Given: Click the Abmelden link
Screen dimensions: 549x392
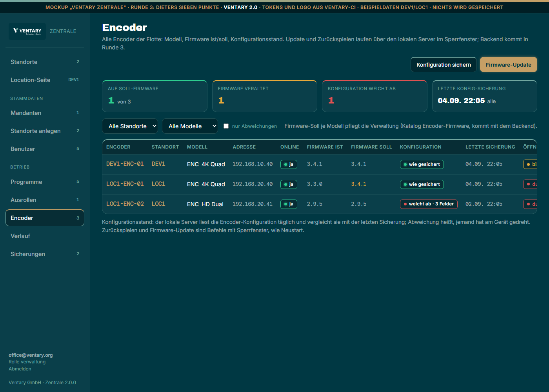Looking at the screenshot, I should click(x=20, y=369).
